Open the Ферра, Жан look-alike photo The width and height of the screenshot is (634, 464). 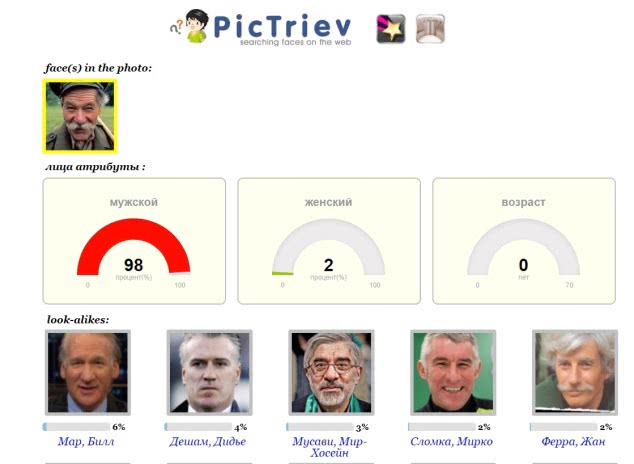point(575,372)
